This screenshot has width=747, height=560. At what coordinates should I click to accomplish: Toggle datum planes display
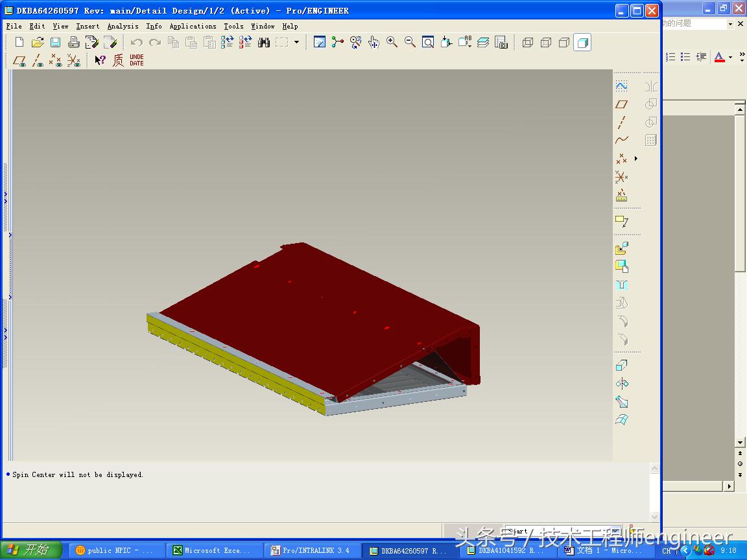(x=20, y=60)
